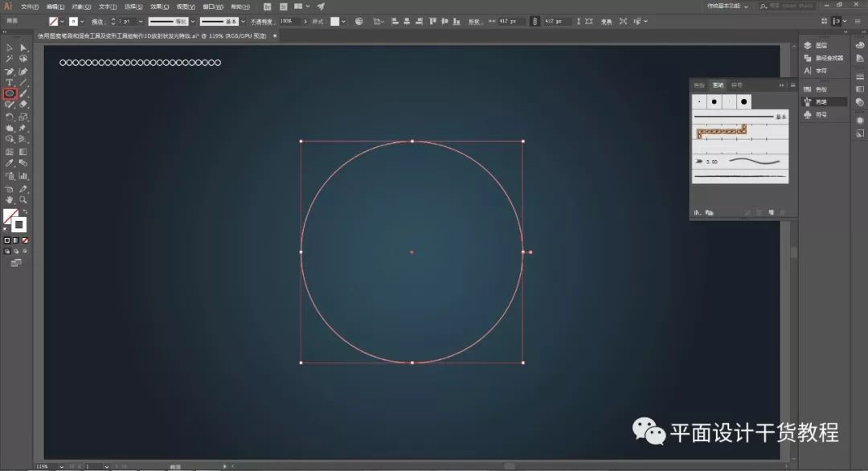Select the Lasso tool
The height and width of the screenshot is (471, 868).
(x=23, y=59)
